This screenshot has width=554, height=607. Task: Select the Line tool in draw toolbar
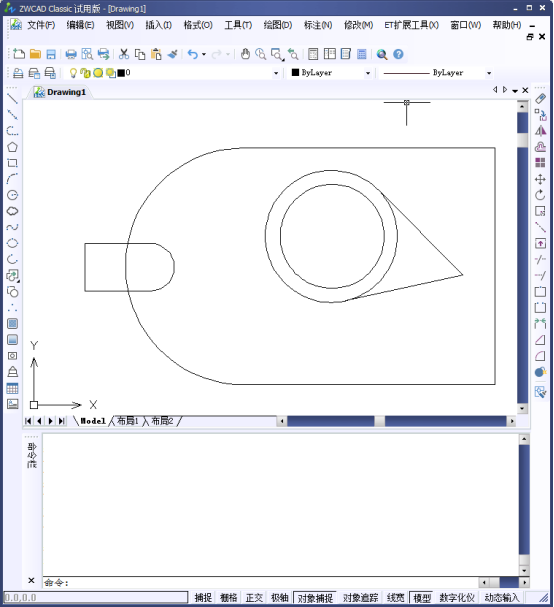tap(12, 99)
